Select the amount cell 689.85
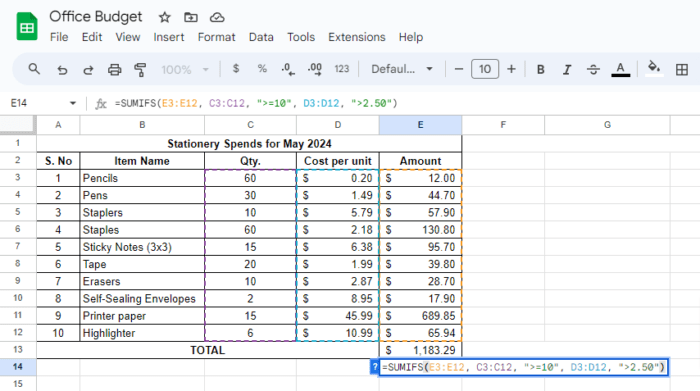This screenshot has height=391, width=700. pyautogui.click(x=421, y=316)
